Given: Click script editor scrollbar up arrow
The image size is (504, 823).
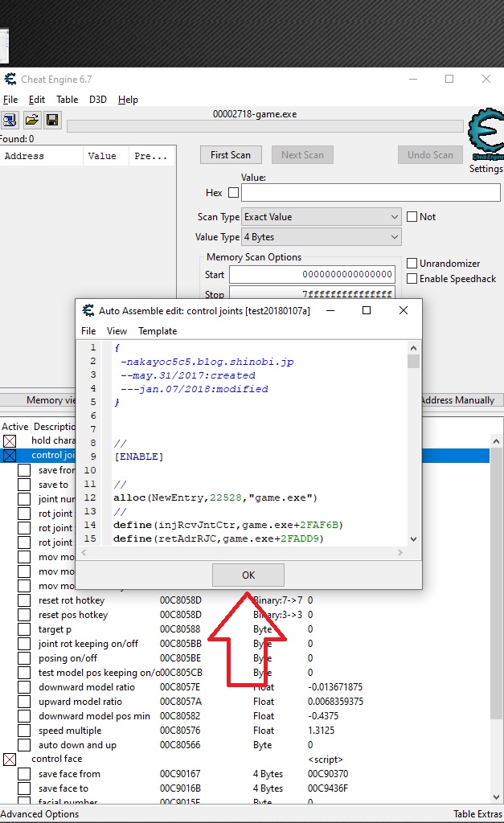Looking at the screenshot, I should tap(414, 347).
